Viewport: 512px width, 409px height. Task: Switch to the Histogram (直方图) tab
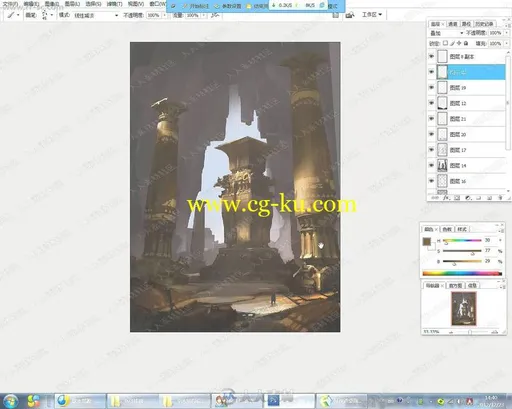point(455,286)
